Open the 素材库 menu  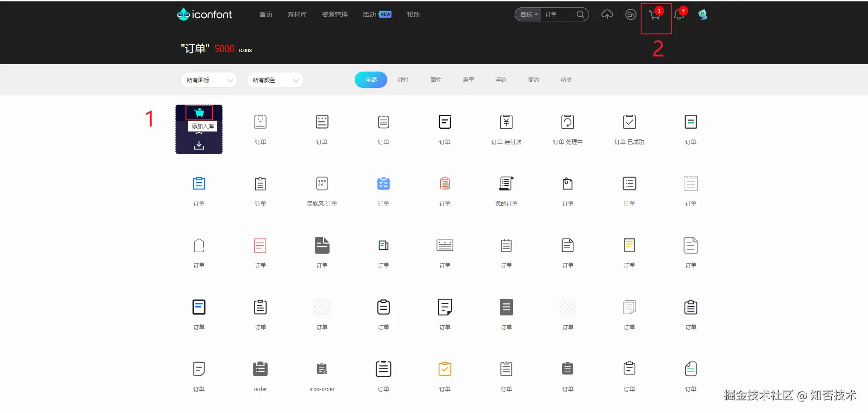pyautogui.click(x=297, y=14)
